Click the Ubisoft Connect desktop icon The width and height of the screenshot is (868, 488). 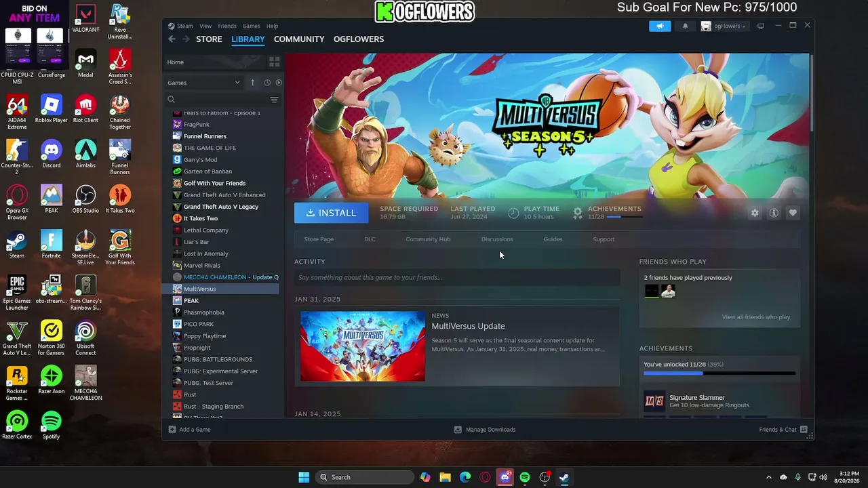coord(85,338)
